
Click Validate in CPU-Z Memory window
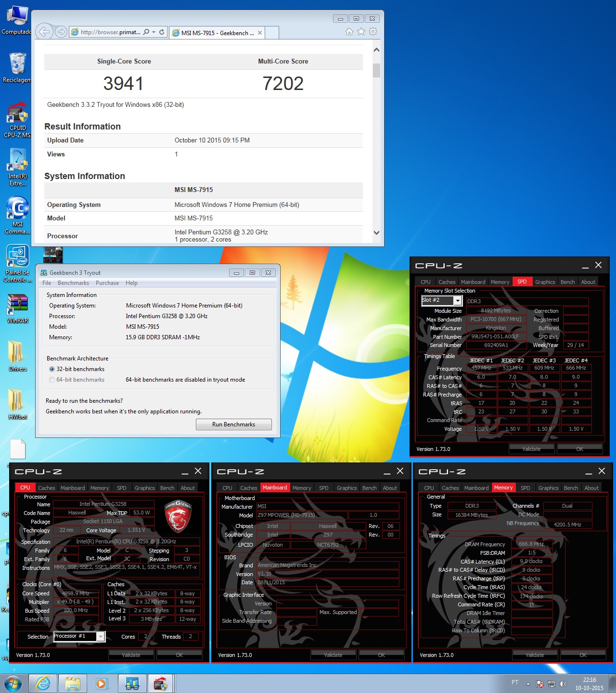pos(535,655)
